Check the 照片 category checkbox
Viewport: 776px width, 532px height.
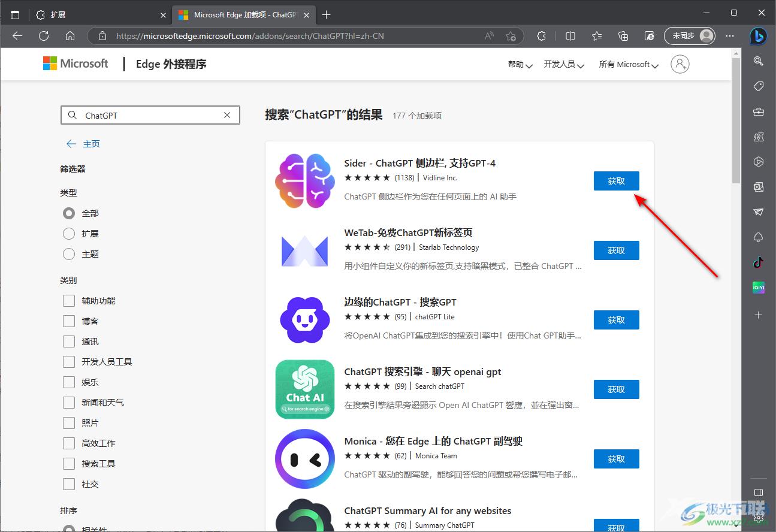click(69, 423)
